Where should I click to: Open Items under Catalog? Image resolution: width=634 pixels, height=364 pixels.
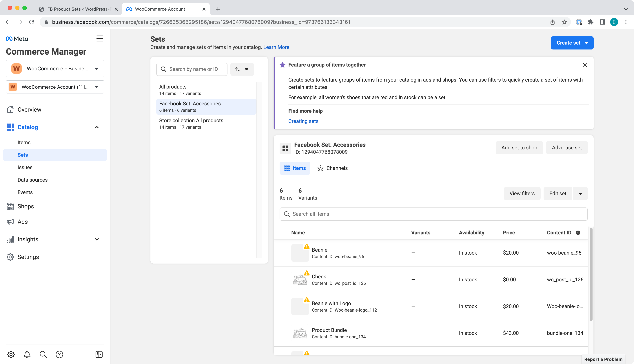(24, 142)
